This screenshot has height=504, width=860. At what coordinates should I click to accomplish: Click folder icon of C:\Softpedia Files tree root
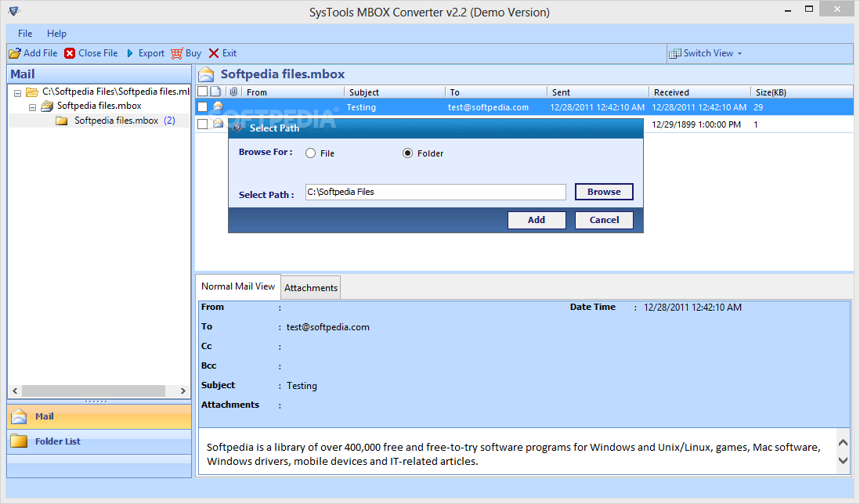[32, 92]
